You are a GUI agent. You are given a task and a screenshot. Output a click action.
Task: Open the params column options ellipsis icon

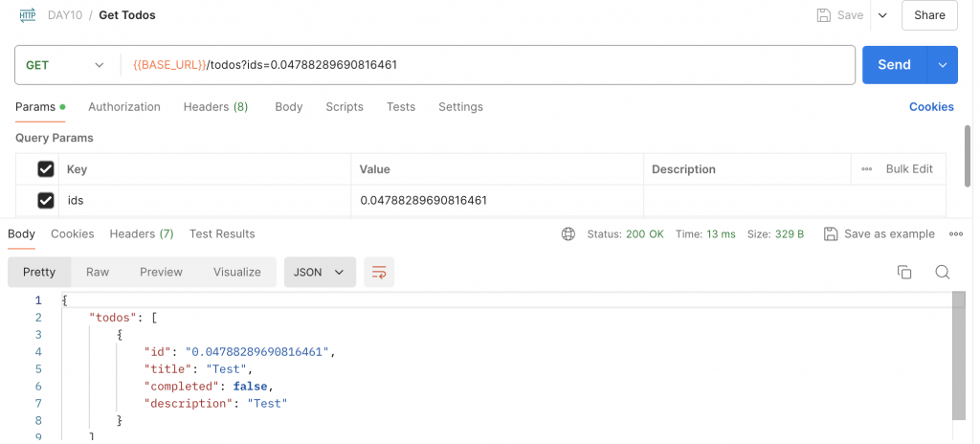click(867, 168)
